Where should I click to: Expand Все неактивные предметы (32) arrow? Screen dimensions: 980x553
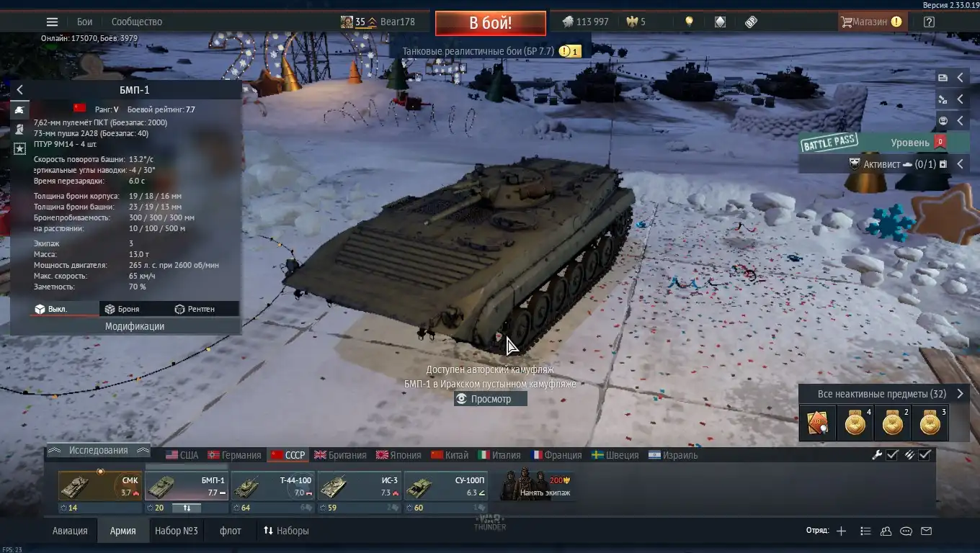960,394
